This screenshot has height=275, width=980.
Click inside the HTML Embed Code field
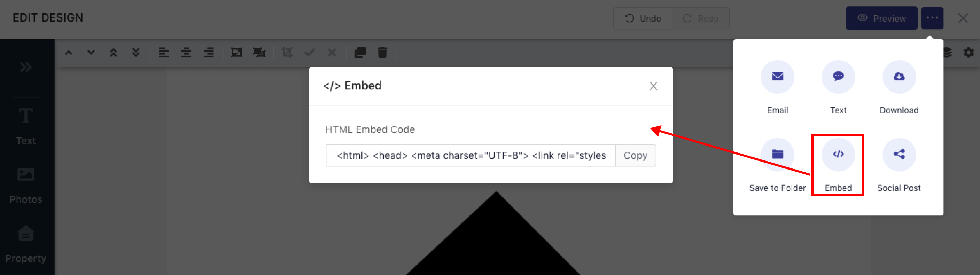[470, 155]
